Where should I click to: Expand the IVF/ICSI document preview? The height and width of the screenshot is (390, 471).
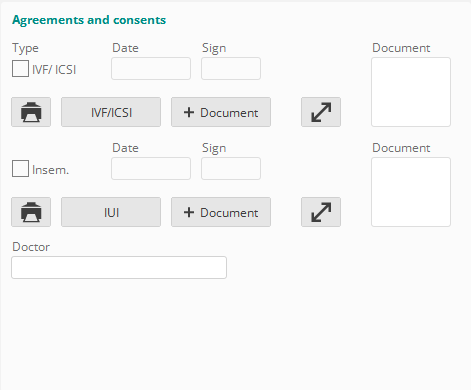(321, 112)
